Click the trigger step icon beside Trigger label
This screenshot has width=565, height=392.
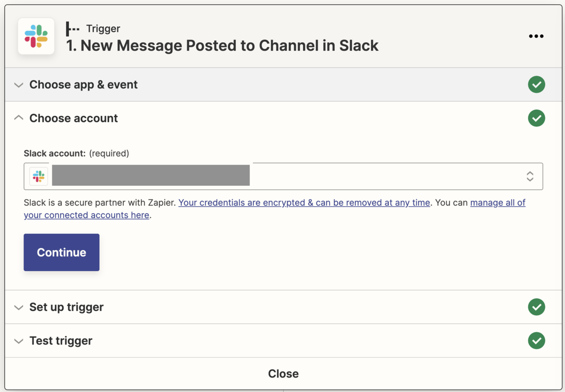pyautogui.click(x=73, y=29)
